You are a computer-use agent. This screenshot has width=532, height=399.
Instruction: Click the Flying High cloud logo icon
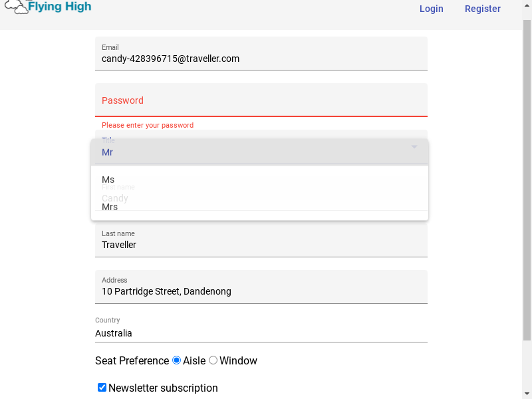tap(16, 7)
